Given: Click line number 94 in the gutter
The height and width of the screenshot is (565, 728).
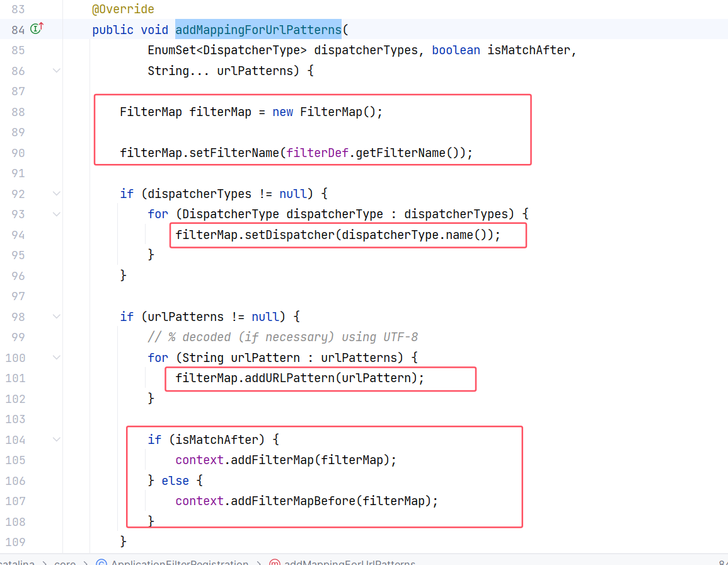Looking at the screenshot, I should point(18,235).
